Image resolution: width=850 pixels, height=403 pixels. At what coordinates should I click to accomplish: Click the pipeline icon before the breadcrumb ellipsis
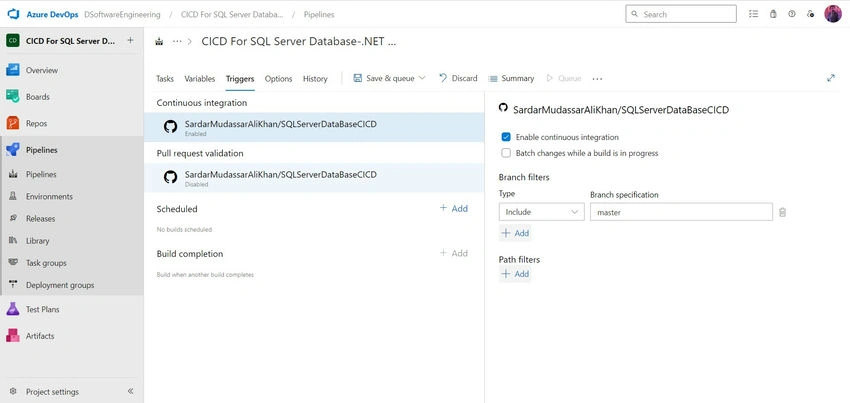pos(159,41)
